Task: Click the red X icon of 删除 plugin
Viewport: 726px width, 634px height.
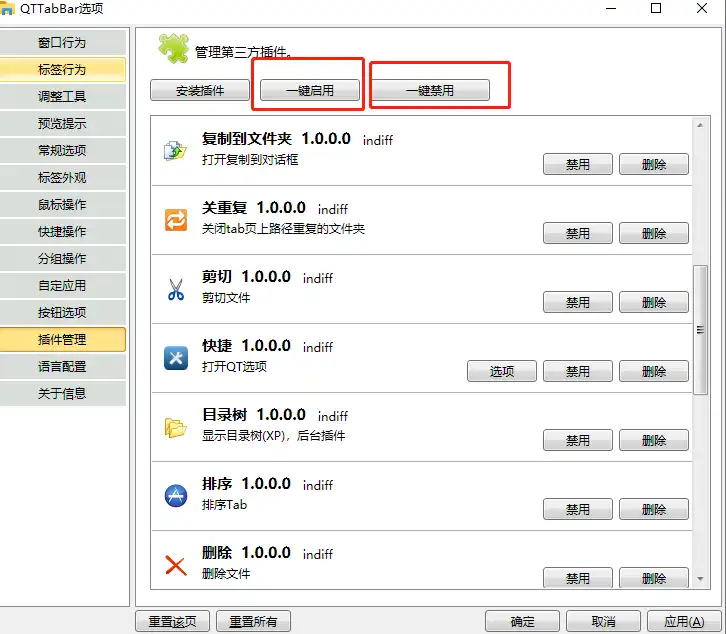Action: pos(176,565)
